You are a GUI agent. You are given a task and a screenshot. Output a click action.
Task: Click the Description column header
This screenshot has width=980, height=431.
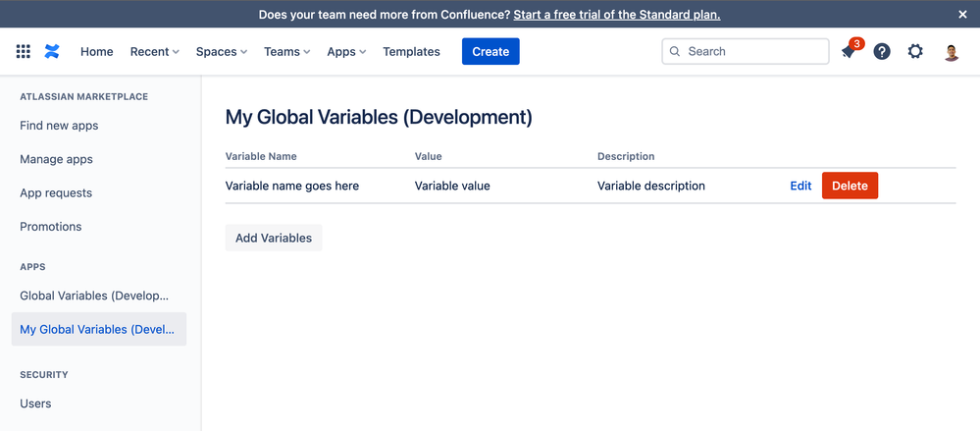click(626, 156)
